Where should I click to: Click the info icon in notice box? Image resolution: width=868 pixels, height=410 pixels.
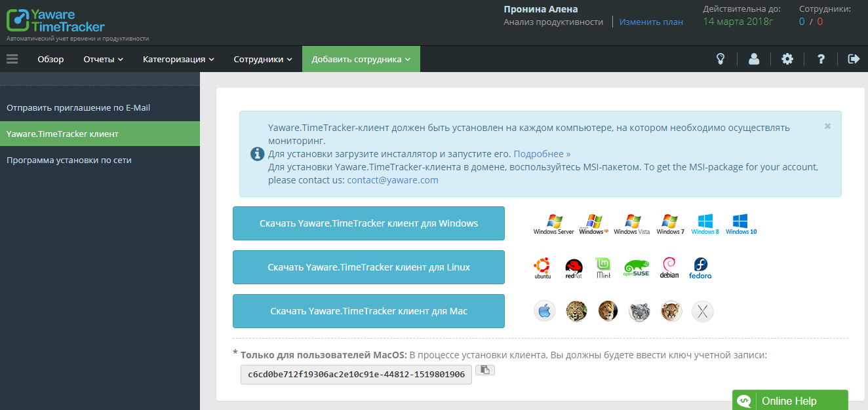pyautogui.click(x=258, y=154)
